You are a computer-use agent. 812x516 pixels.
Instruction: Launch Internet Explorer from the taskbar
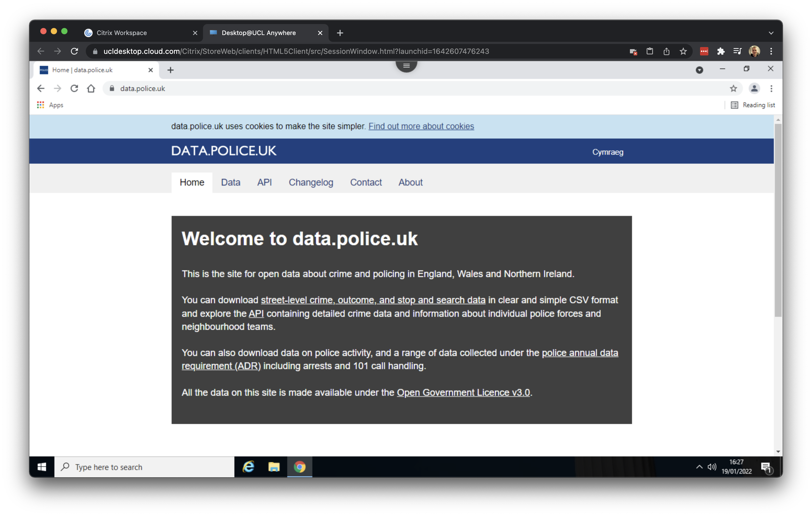point(249,467)
